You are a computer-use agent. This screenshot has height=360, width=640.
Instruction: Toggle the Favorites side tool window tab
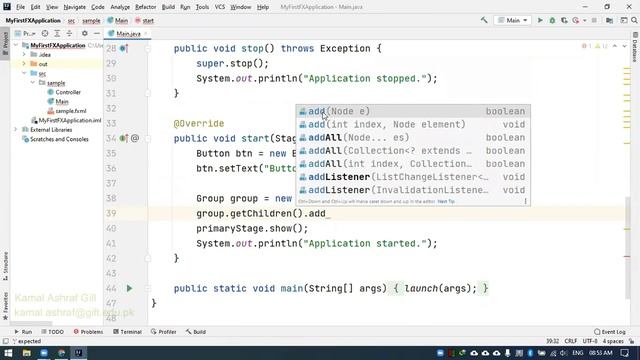pyautogui.click(x=5, y=306)
